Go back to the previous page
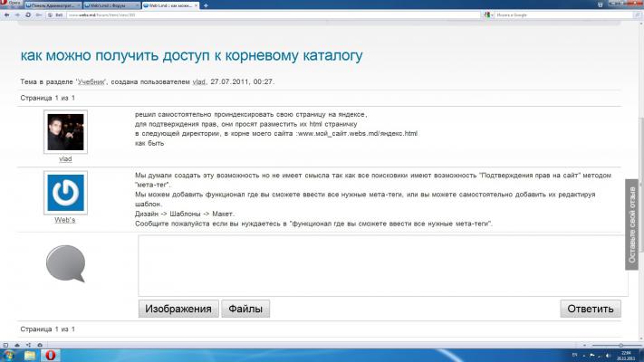The image size is (644, 362). click(5, 15)
